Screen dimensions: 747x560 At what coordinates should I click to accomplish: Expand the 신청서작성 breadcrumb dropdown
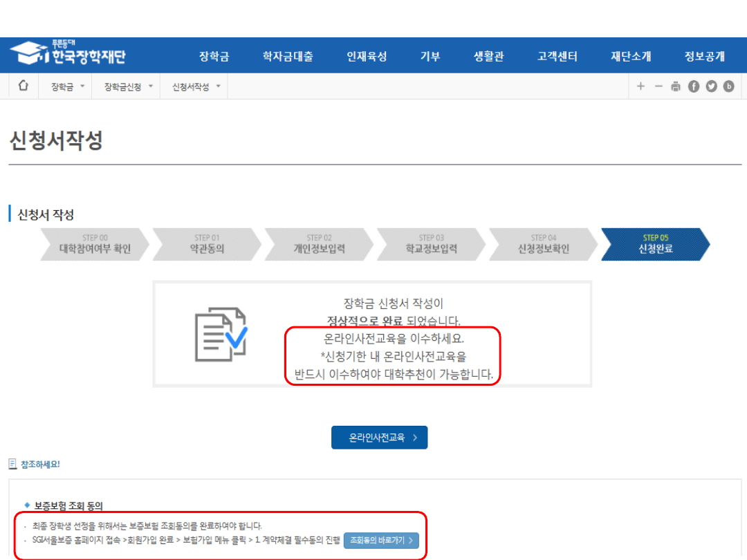(196, 86)
